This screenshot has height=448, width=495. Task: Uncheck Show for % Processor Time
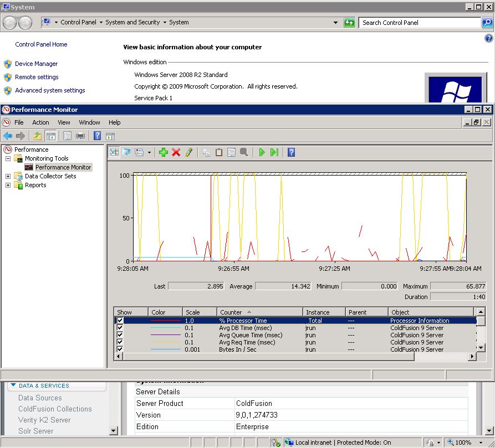pyautogui.click(x=120, y=321)
